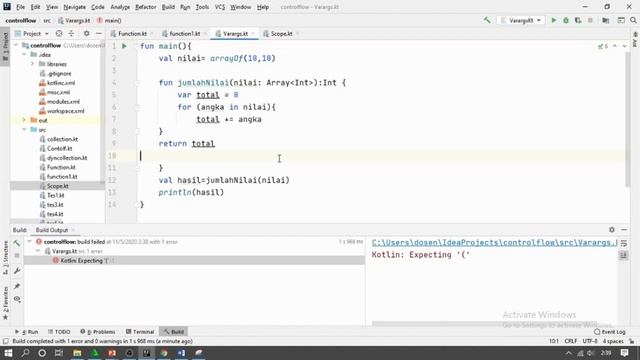Go to next highlighted problem arrow down
This screenshot has height=360, width=640.
624,46
